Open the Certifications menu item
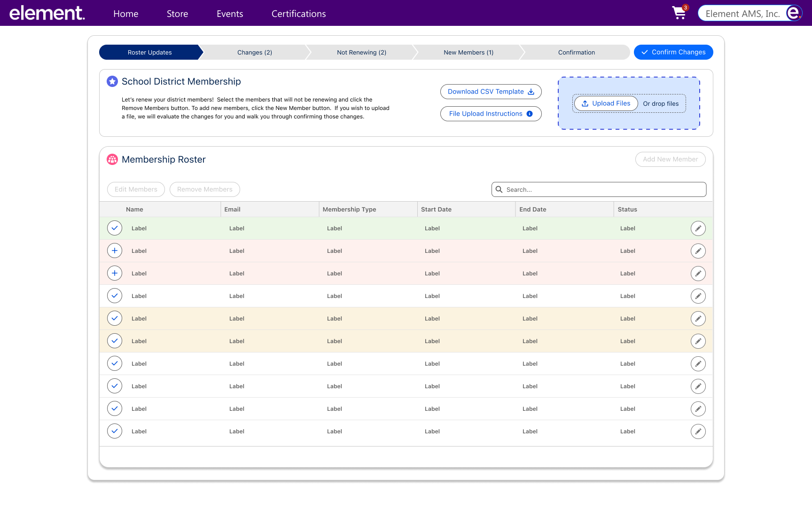The width and height of the screenshot is (812, 525). 298,14
